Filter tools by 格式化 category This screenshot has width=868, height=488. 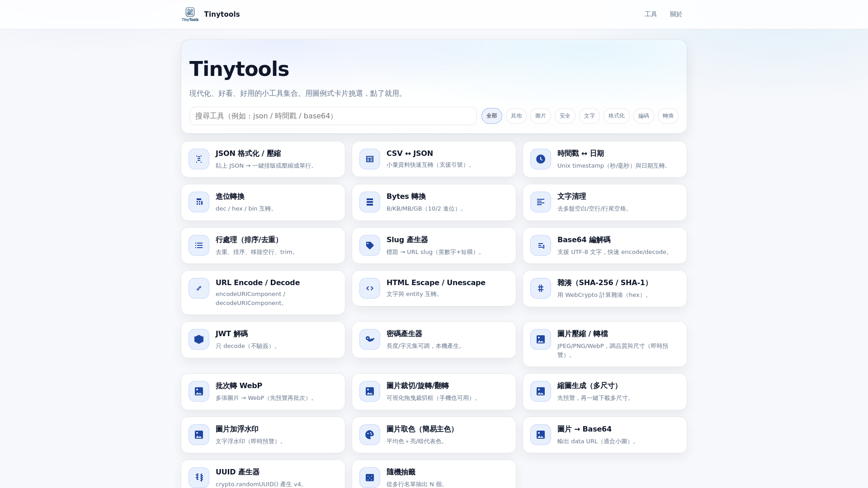coord(617,116)
